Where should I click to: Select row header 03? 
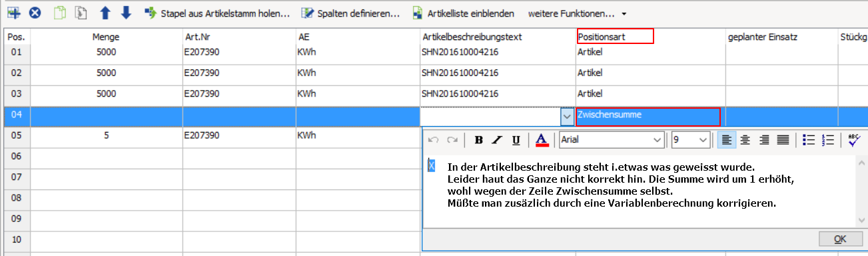click(17, 95)
